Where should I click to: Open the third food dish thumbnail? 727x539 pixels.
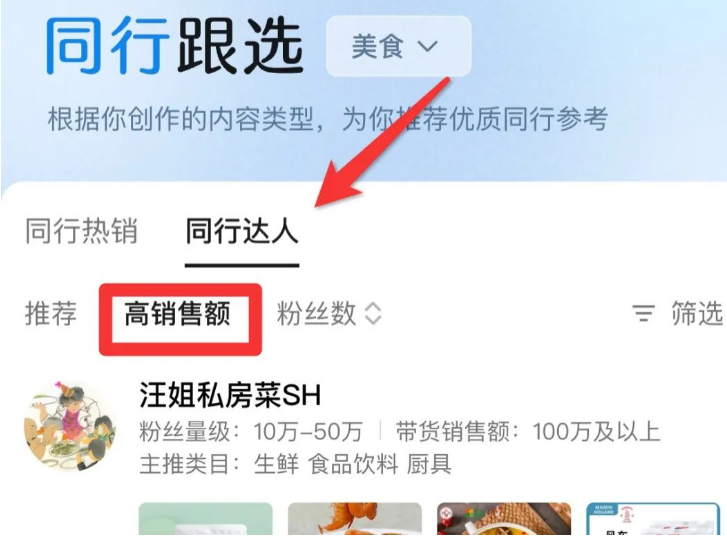(x=504, y=519)
